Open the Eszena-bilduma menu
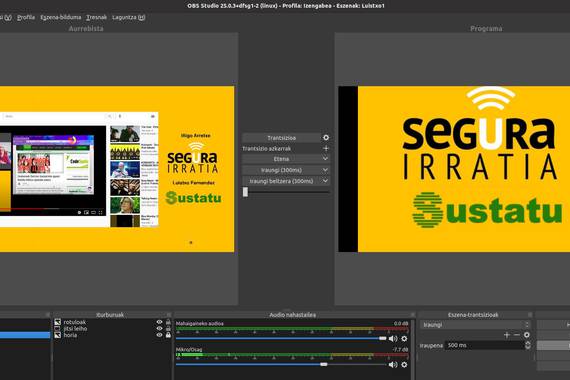 pyautogui.click(x=61, y=17)
